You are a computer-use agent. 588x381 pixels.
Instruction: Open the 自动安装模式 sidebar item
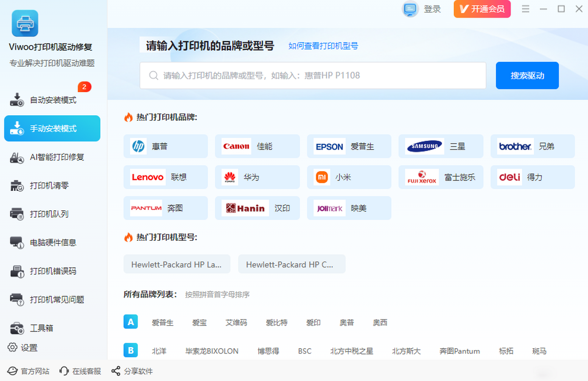pyautogui.click(x=52, y=100)
